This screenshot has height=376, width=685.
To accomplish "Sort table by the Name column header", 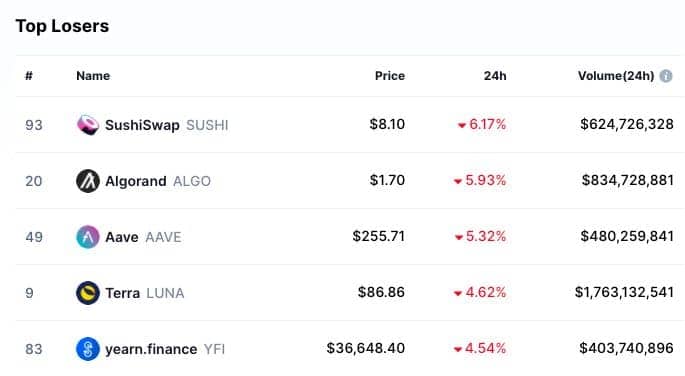I will tap(93, 76).
